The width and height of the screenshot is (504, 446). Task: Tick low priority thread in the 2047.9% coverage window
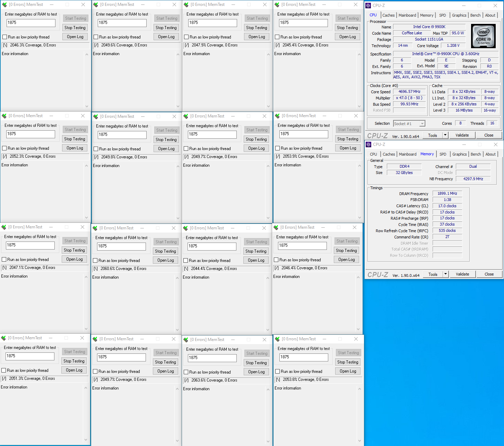coord(186,37)
